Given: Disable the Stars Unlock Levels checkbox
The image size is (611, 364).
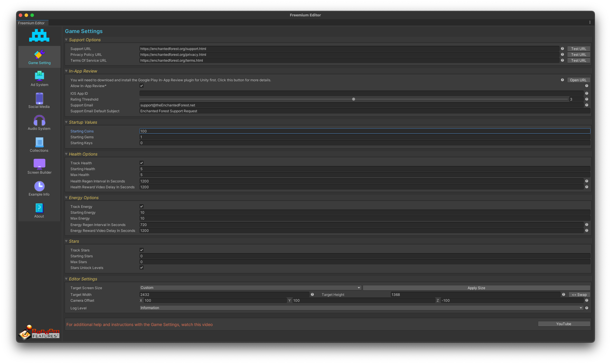Looking at the screenshot, I should click(x=142, y=268).
